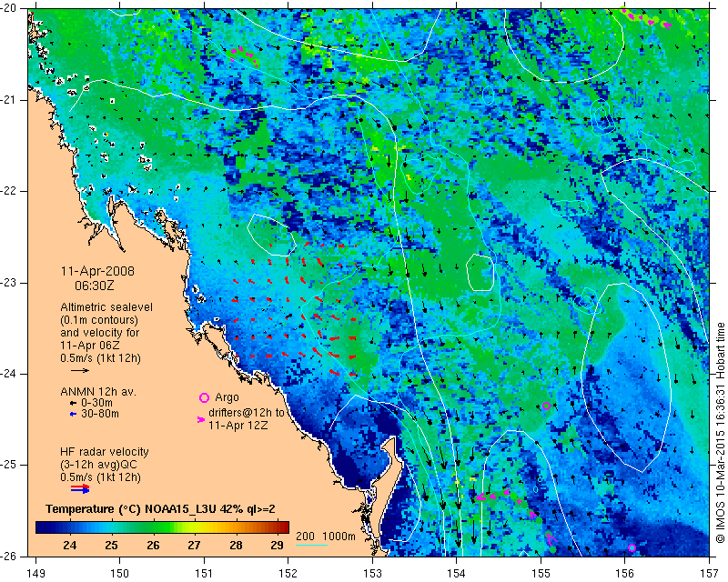Image resolution: width=728 pixels, height=582 pixels.
Task: Pick the dark red color at 29°C
Action: coord(278,527)
